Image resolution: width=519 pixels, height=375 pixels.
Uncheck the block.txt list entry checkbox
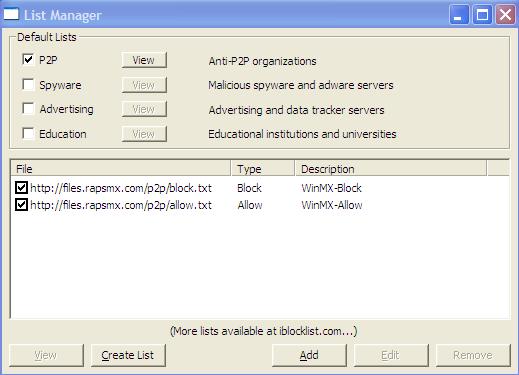click(x=21, y=188)
